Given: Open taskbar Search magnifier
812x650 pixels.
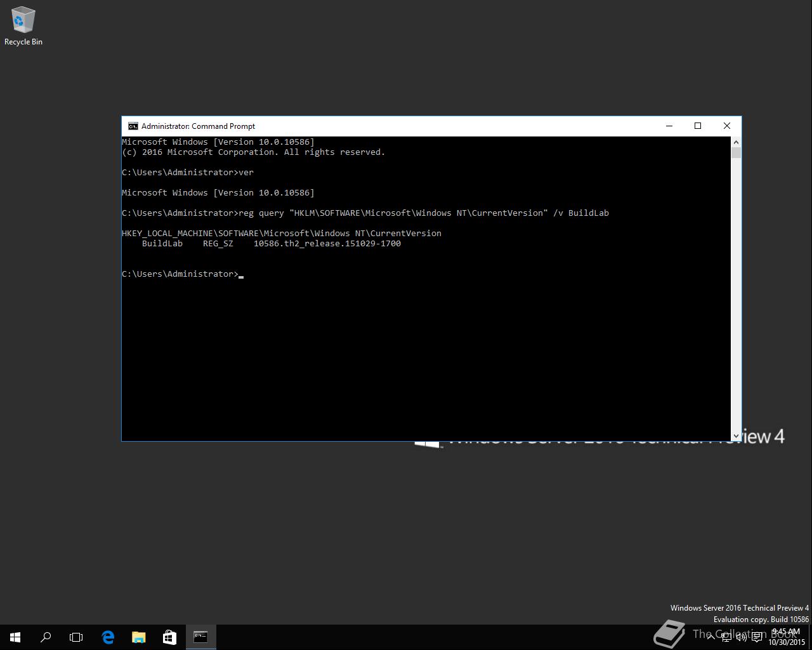Looking at the screenshot, I should click(x=46, y=637).
